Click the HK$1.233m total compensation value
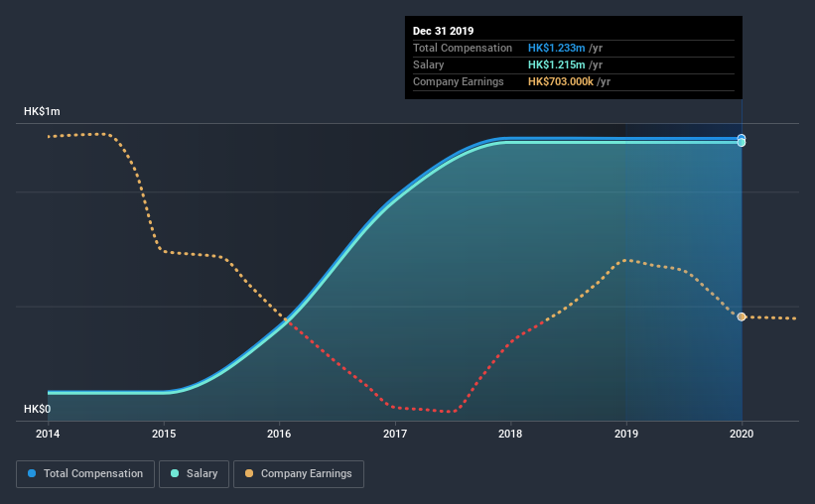This screenshot has height=504, width=815. click(557, 48)
